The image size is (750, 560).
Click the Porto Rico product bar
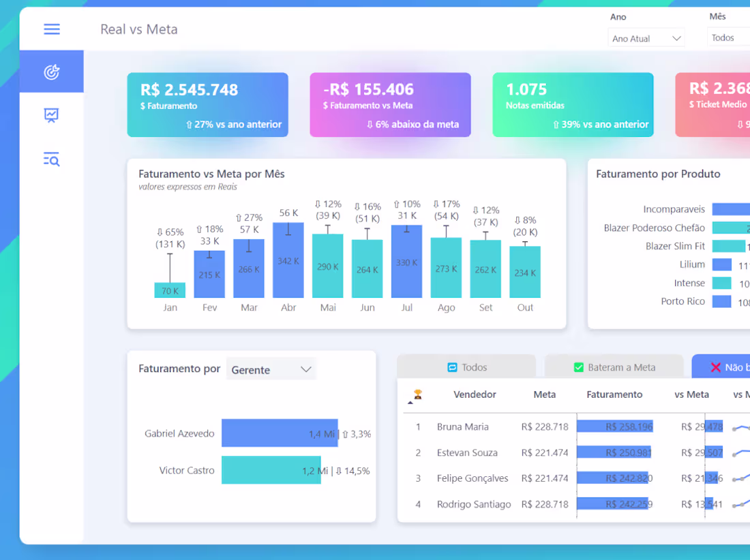(721, 302)
